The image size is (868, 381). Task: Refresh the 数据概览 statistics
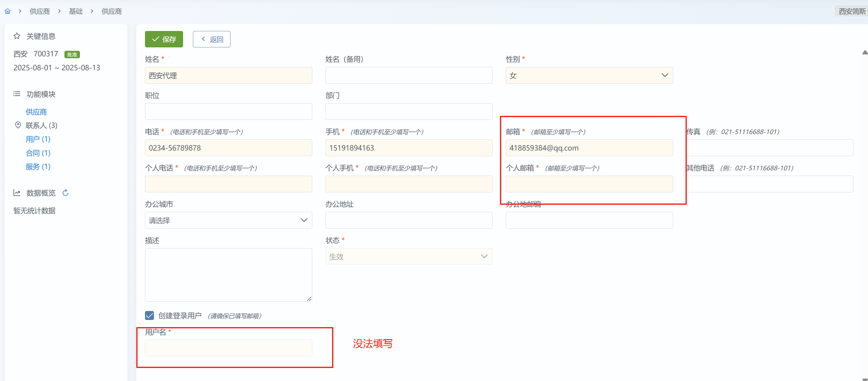click(65, 193)
